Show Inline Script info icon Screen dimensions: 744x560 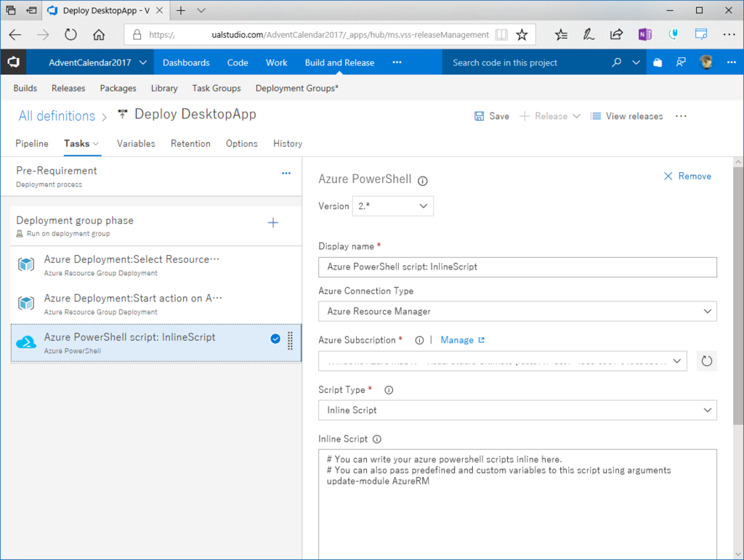point(377,439)
